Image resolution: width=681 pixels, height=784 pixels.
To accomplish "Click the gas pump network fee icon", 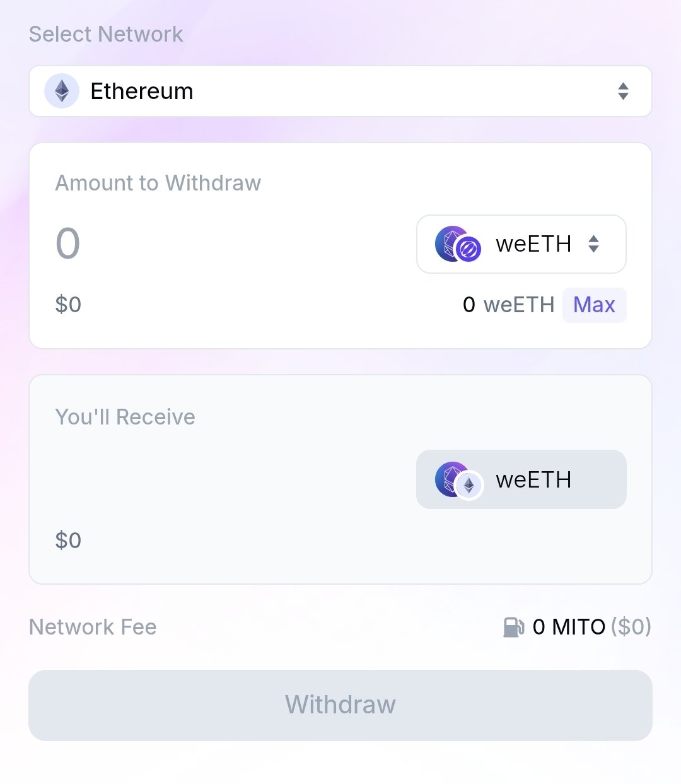I will tap(513, 627).
